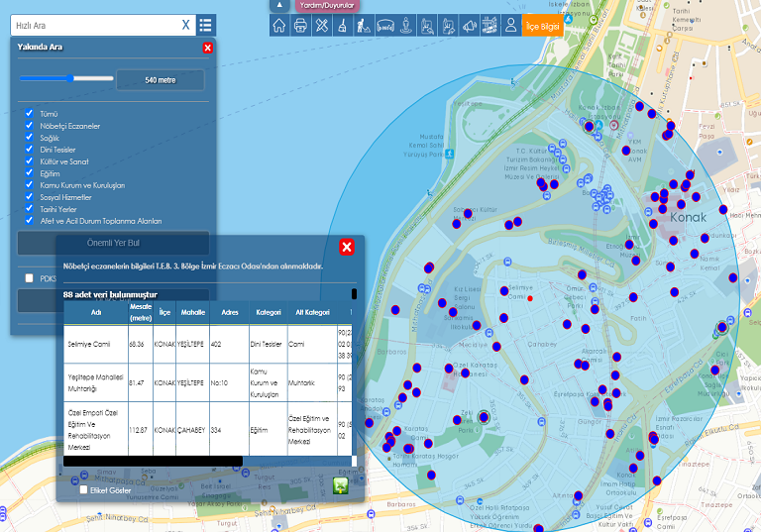Screen dimensions: 761x532
Task: Toggle the Nöbetçi Eczaneler checkbox
Action: tap(30, 126)
